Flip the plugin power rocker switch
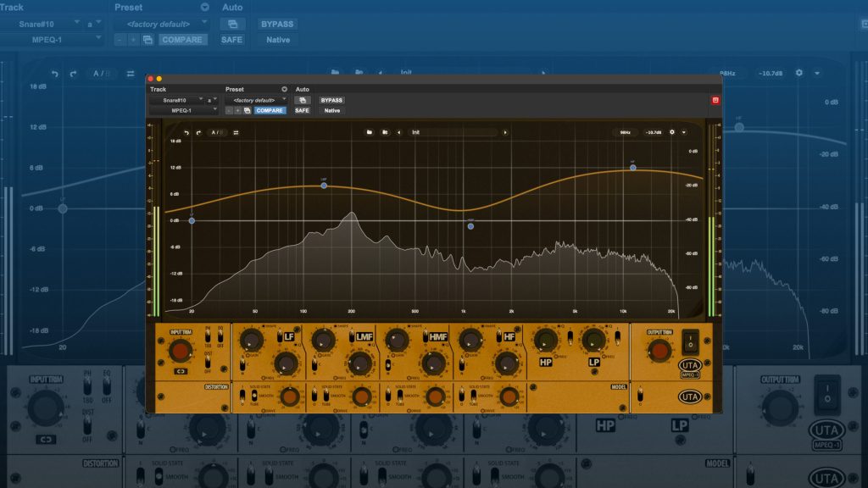Screen dimensions: 868x488 [x=690, y=341]
